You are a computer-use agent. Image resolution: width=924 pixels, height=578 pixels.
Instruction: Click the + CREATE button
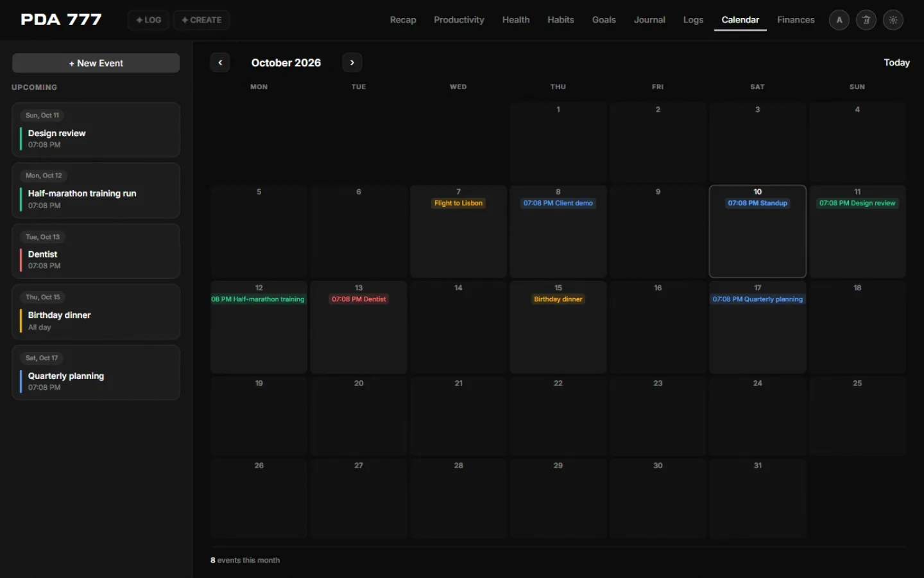click(x=201, y=20)
